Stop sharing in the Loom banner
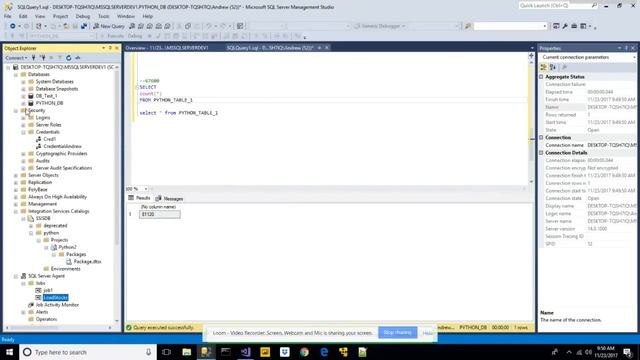 (x=397, y=333)
